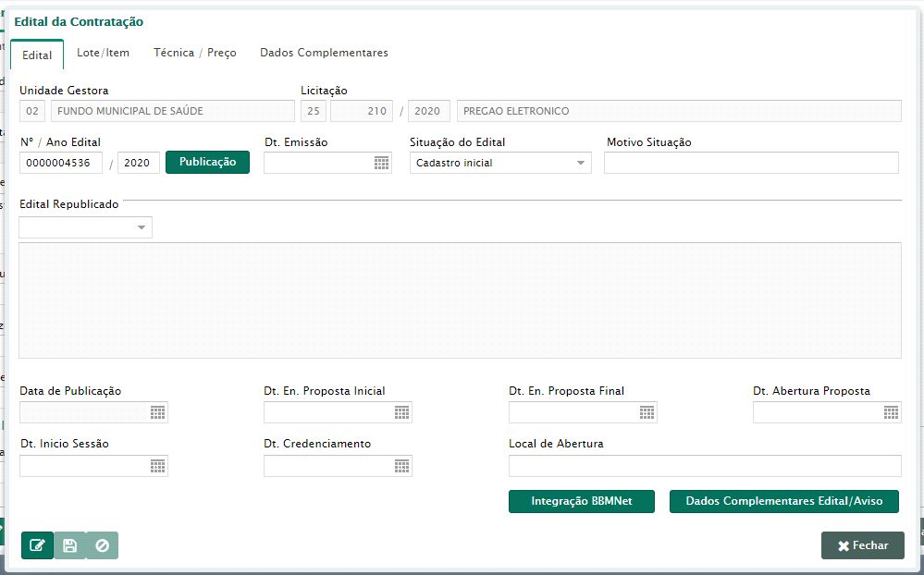Click in the Local de Abertura field
Screen dimensions: 924x575
(x=704, y=466)
